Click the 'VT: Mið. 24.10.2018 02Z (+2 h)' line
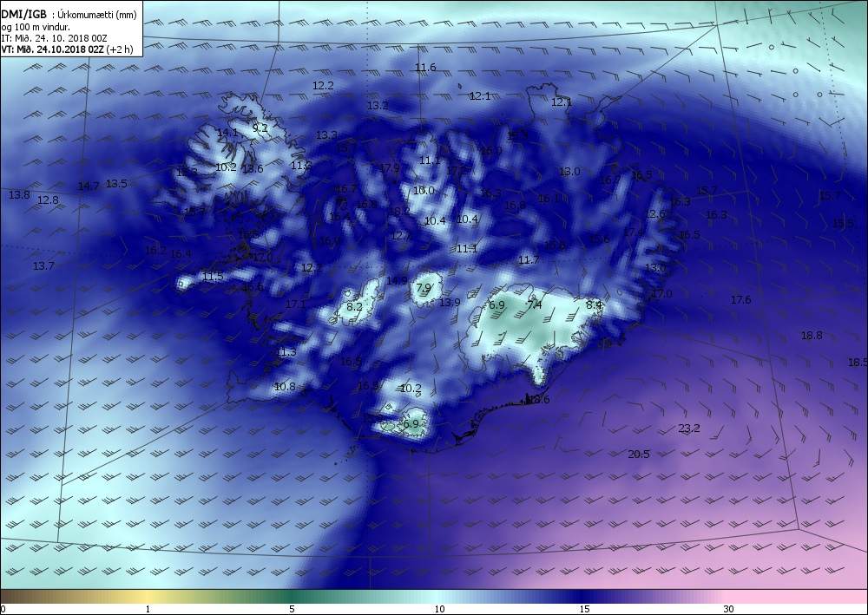The image size is (868, 615). pyautogui.click(x=67, y=49)
